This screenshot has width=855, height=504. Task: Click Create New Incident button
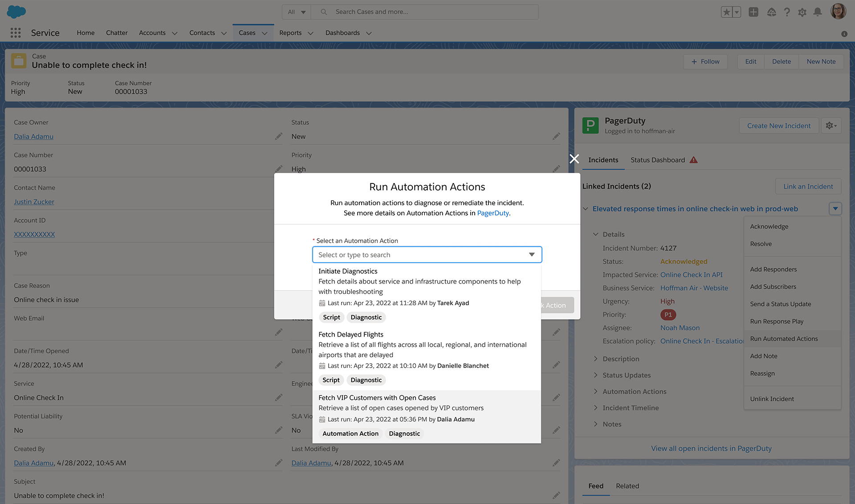click(x=778, y=126)
